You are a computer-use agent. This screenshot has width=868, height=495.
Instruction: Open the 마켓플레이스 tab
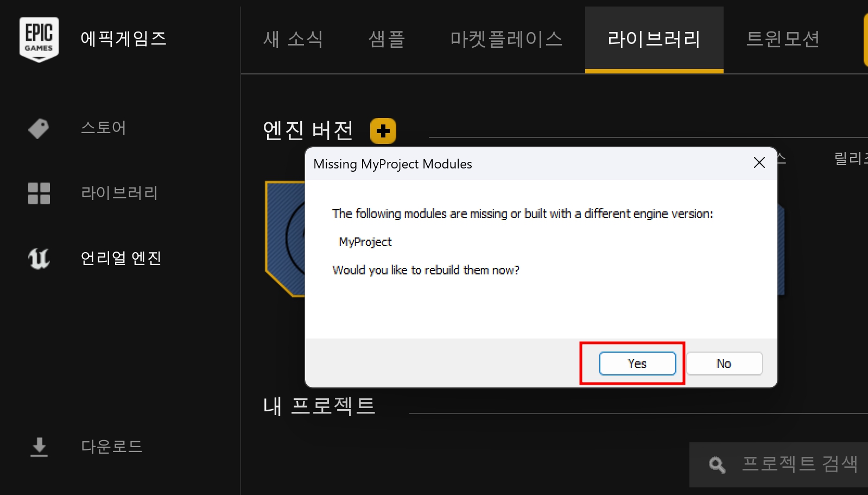coord(506,39)
